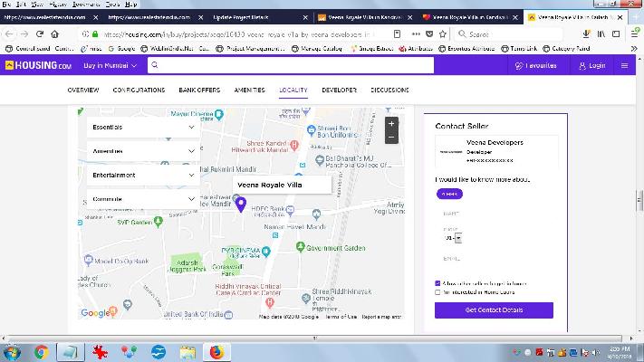This screenshot has height=362, width=644.
Task: Show more bookmarks with the double chevron
Action: tap(634, 49)
